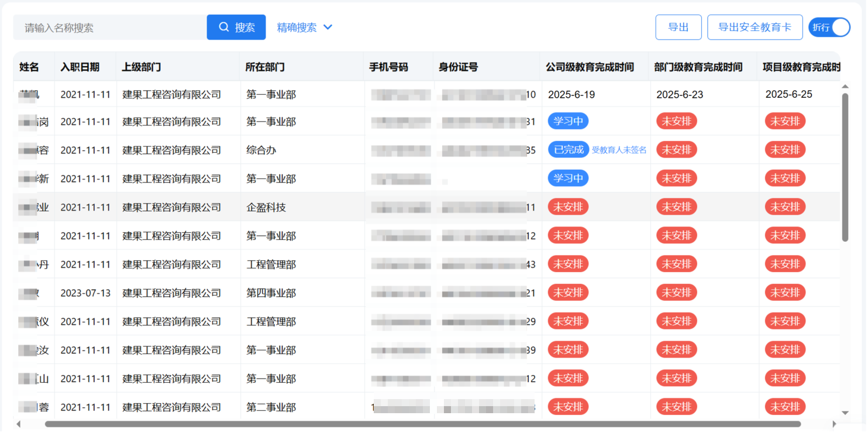Click left arrow of horizontal scrollbar
This screenshot has height=436, width=868.
[19, 424]
